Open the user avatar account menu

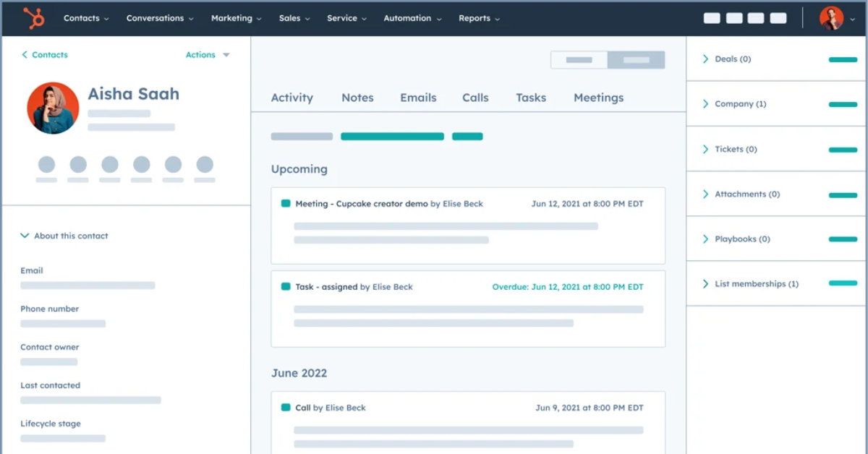pos(837,19)
